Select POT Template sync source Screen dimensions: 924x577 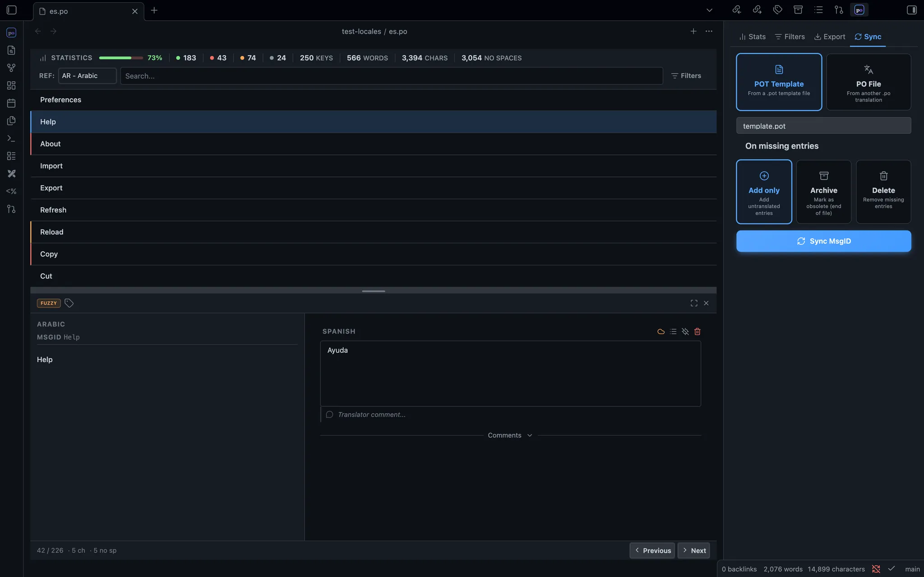(779, 82)
